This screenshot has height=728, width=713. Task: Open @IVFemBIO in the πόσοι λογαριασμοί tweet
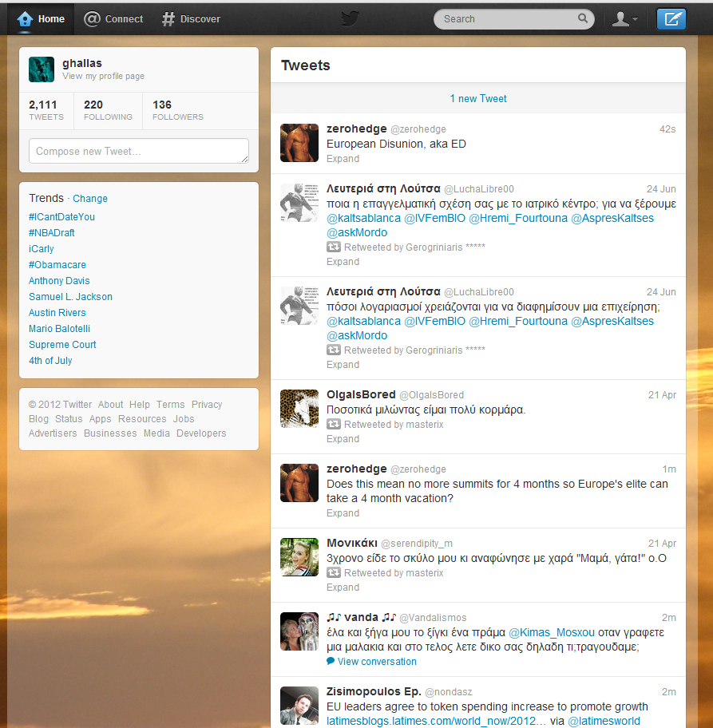434,321
